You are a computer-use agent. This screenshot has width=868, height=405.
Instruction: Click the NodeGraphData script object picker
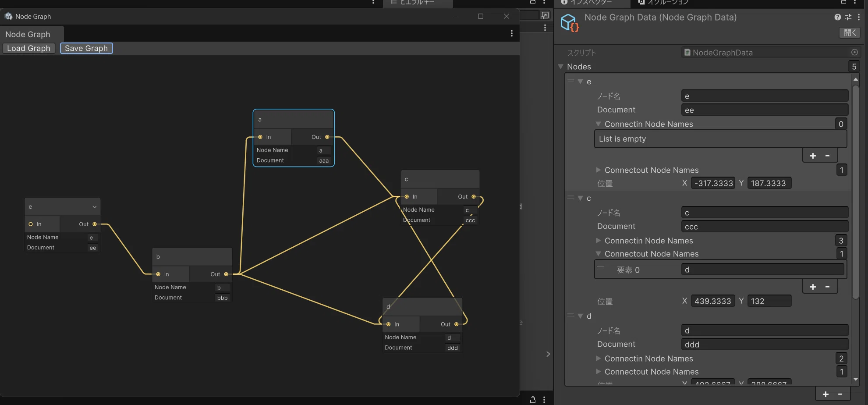click(854, 52)
